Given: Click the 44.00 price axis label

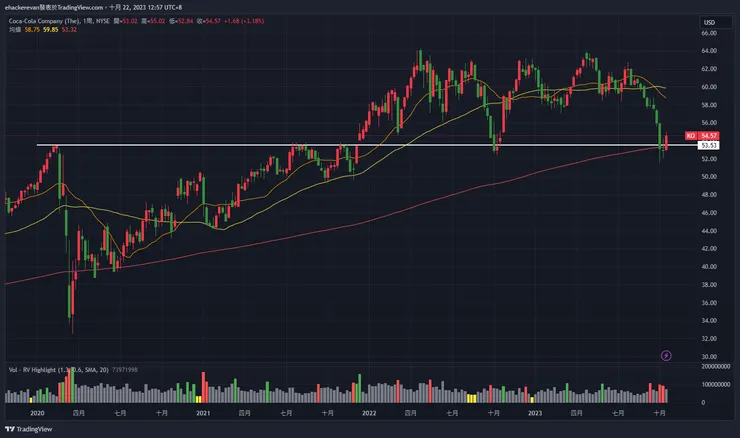Looking at the screenshot, I should tap(709, 231).
